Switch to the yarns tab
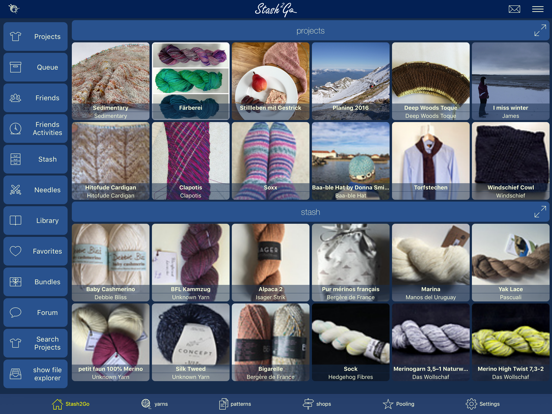Screen dimensions: 552x414 [155, 404]
